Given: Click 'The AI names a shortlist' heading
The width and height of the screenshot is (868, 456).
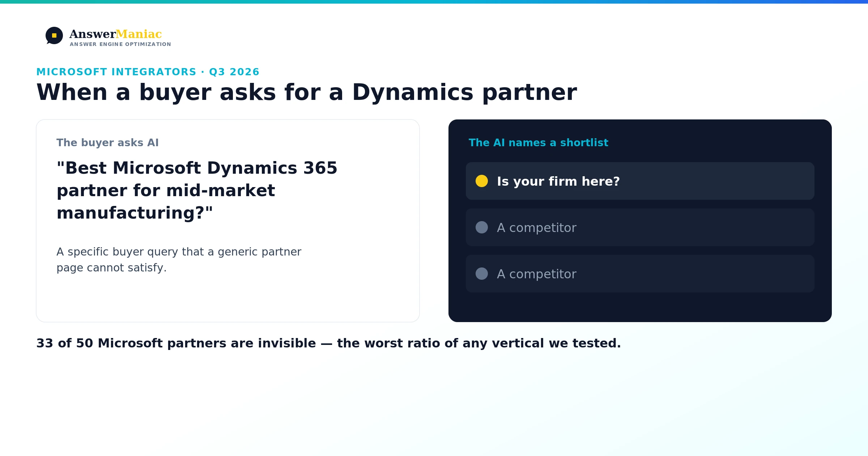Looking at the screenshot, I should coord(539,143).
